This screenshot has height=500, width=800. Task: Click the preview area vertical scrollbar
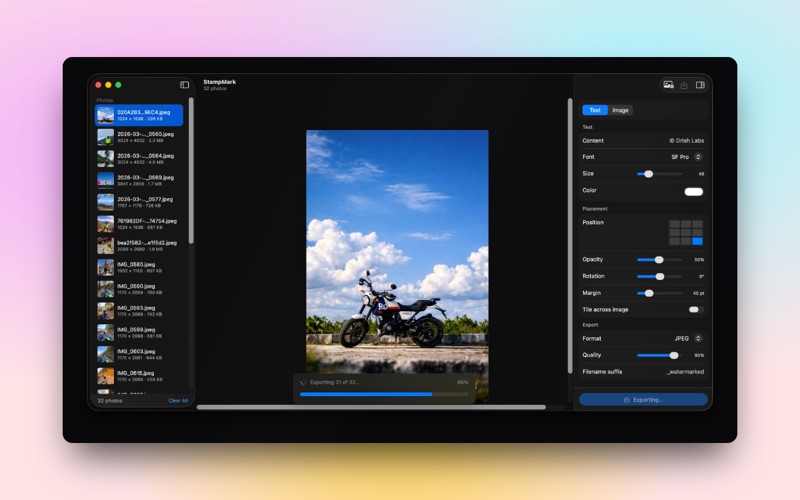pyautogui.click(x=570, y=236)
